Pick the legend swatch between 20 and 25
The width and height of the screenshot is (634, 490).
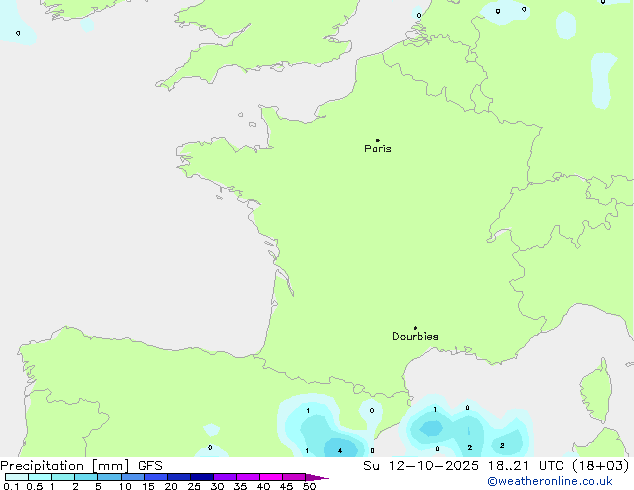tap(179, 477)
